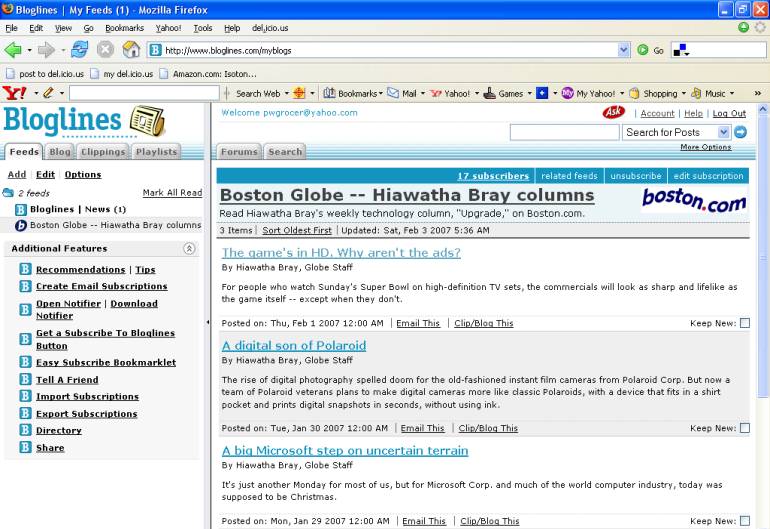Click the Stop loading icon
Screen dimensions: 770x529
tap(105, 50)
